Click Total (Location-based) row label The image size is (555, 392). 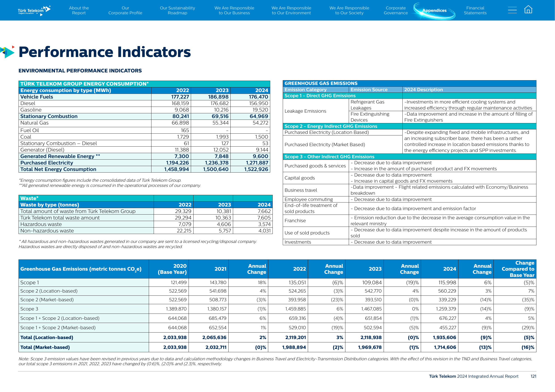click(x=47, y=337)
